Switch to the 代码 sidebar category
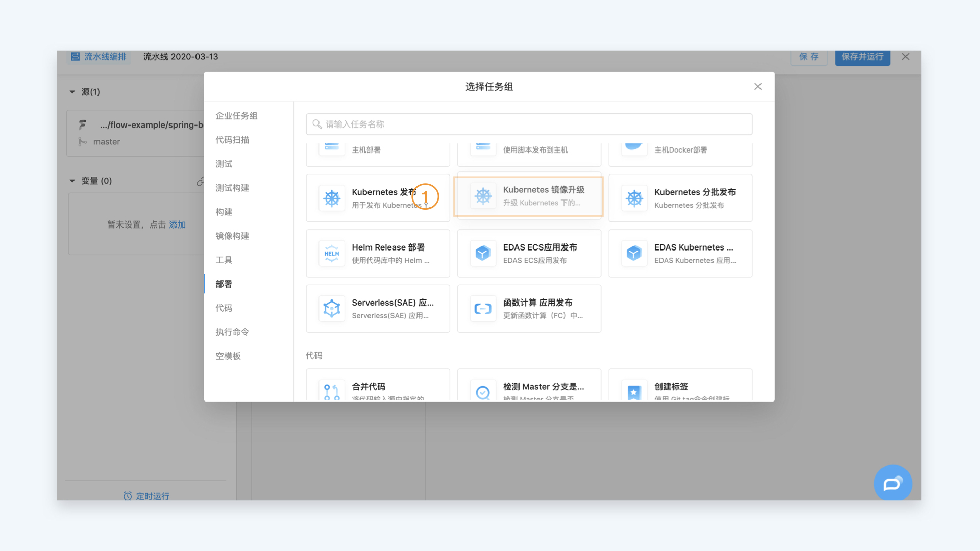The image size is (980, 551). coord(224,308)
